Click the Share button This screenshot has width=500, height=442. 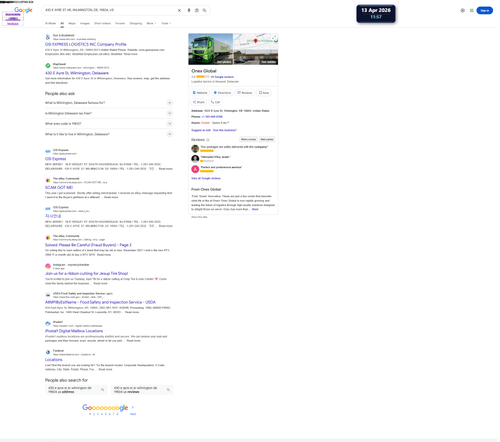coord(199,102)
